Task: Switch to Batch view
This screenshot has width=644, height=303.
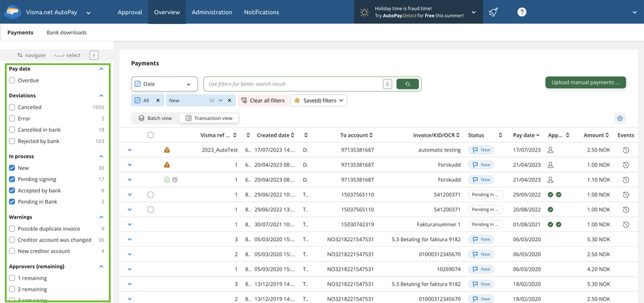Action: coord(155,119)
